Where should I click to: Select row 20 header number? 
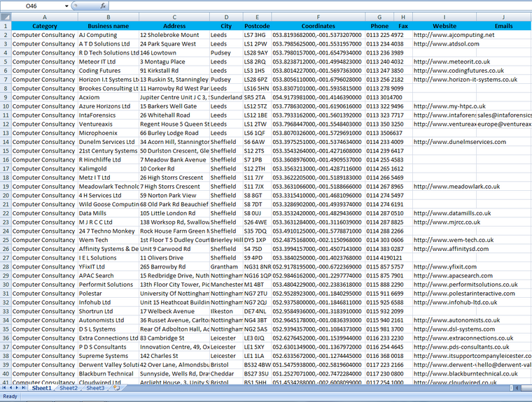6,195
